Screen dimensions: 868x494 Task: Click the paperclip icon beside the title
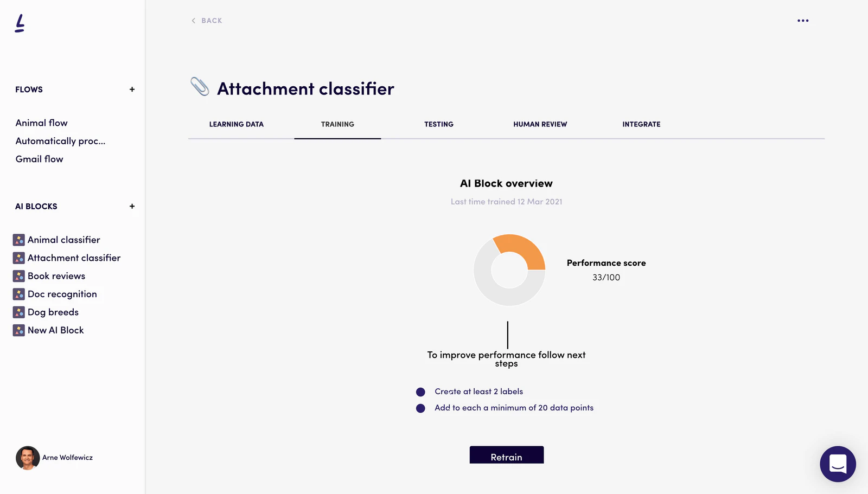[200, 87]
